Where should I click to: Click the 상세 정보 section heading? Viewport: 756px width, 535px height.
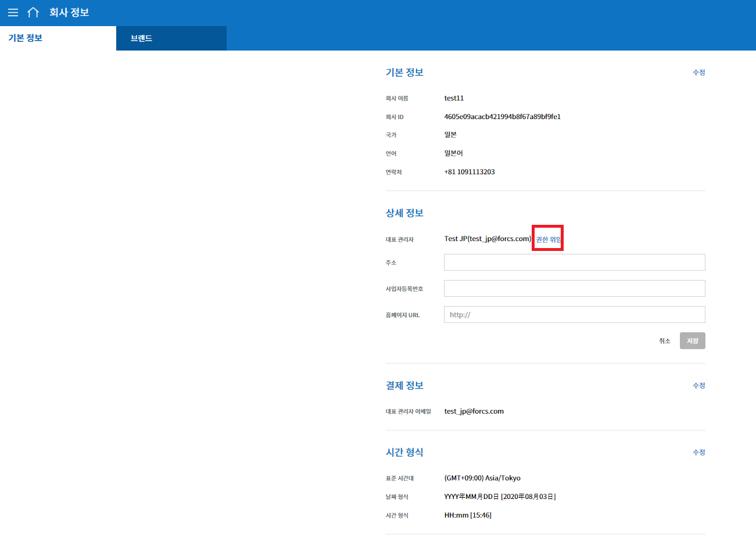[404, 213]
